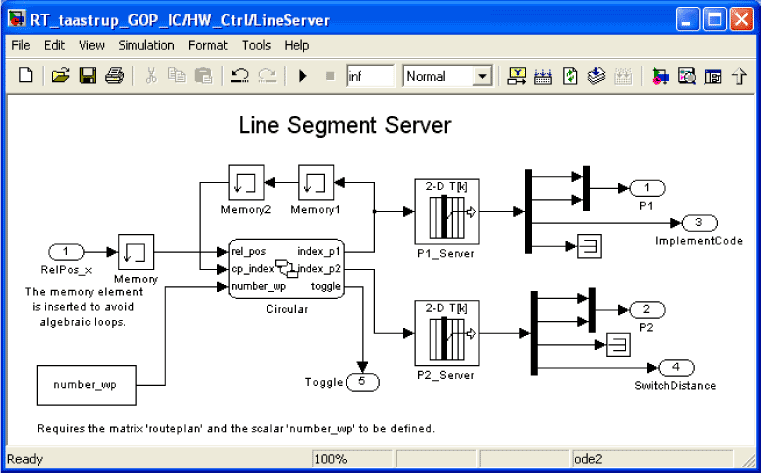The height and width of the screenshot is (473, 761).
Task: Select the P2_Server lookup table block
Action: (x=447, y=333)
